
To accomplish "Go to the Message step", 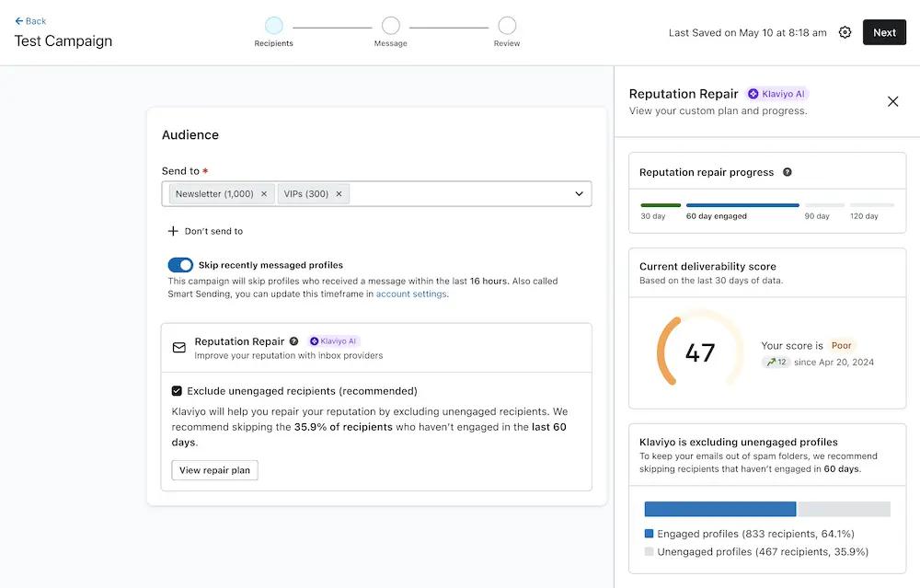I will (x=390, y=28).
